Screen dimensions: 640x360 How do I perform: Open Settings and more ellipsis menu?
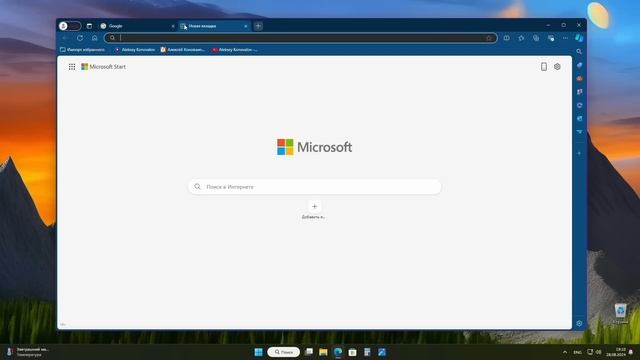(565, 38)
